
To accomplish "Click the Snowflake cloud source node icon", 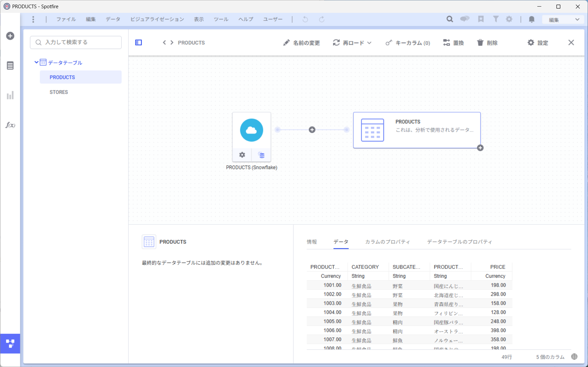I will coord(251,130).
